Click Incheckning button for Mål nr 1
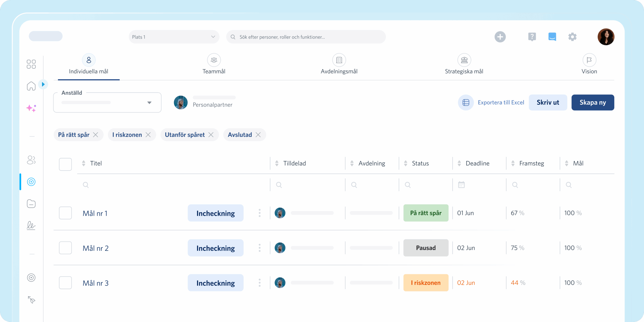This screenshot has height=322, width=644. 216,213
